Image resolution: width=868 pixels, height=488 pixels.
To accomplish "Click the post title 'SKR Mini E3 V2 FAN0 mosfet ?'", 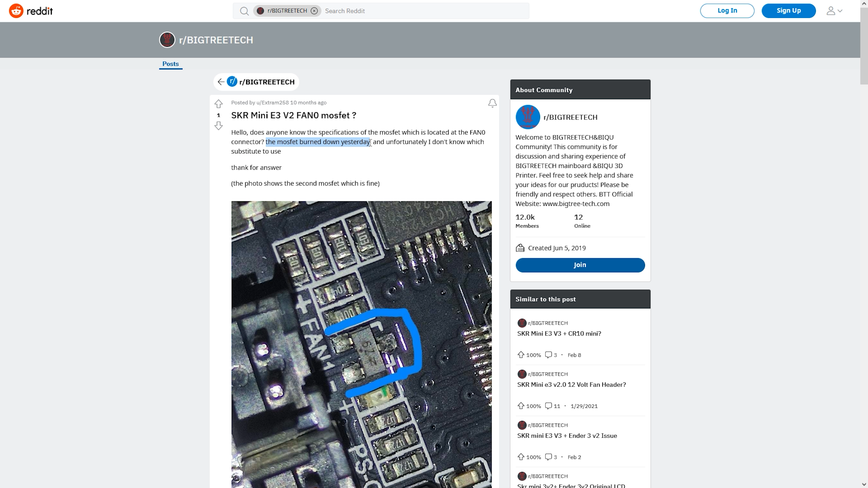I will click(x=293, y=116).
